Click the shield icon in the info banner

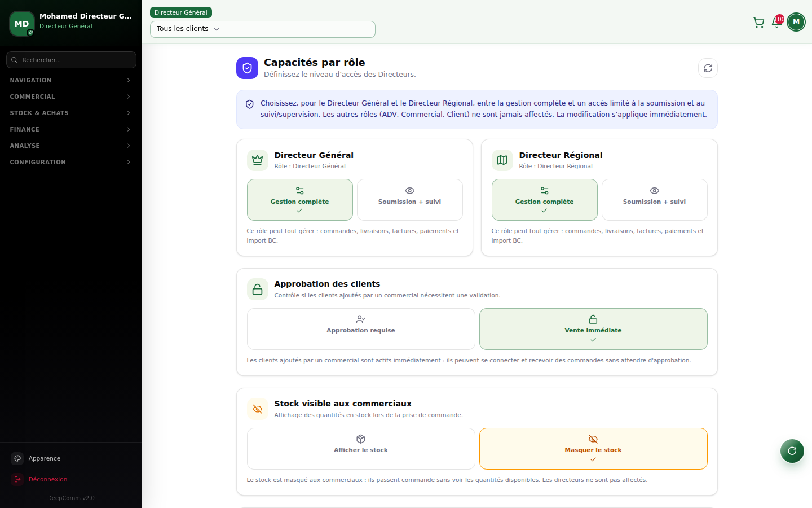pos(250,104)
